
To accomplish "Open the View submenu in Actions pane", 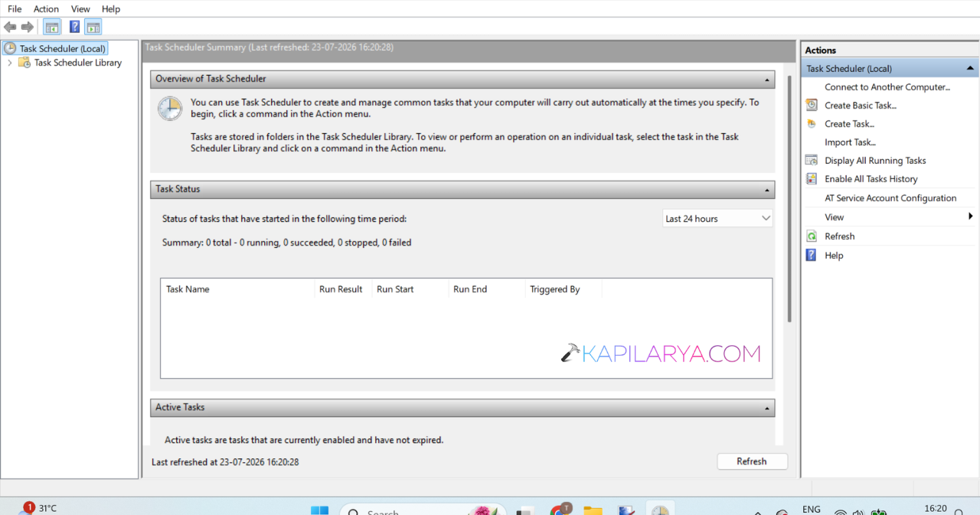I will (x=890, y=217).
